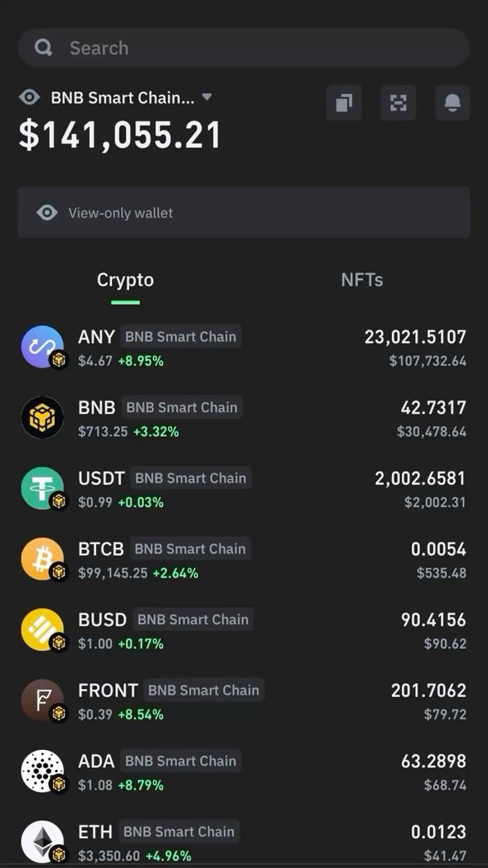The image size is (488, 868).
Task: Click eye icon in View-only wallet banner
Action: point(47,212)
